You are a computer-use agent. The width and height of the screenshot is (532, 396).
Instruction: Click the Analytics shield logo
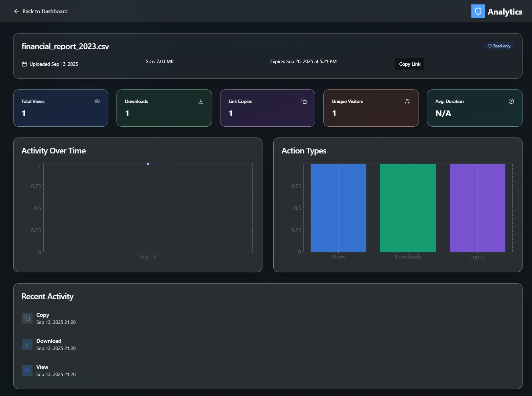tap(478, 11)
